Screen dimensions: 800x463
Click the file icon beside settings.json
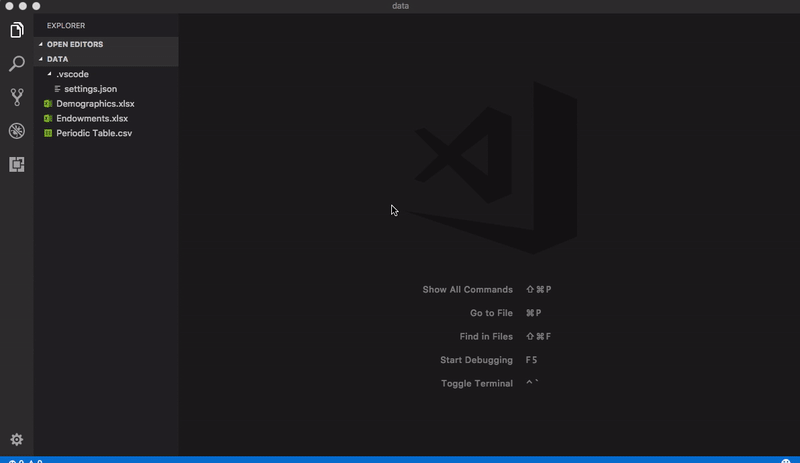57,89
